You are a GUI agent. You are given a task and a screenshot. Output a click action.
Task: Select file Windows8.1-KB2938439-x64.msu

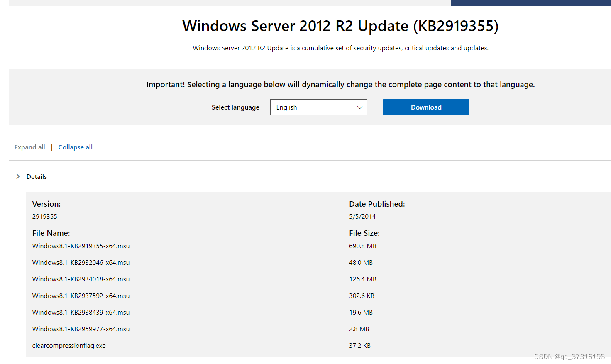pos(81,312)
